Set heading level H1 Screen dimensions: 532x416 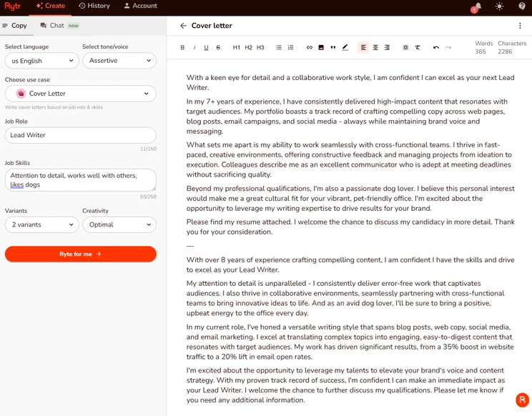coord(237,47)
